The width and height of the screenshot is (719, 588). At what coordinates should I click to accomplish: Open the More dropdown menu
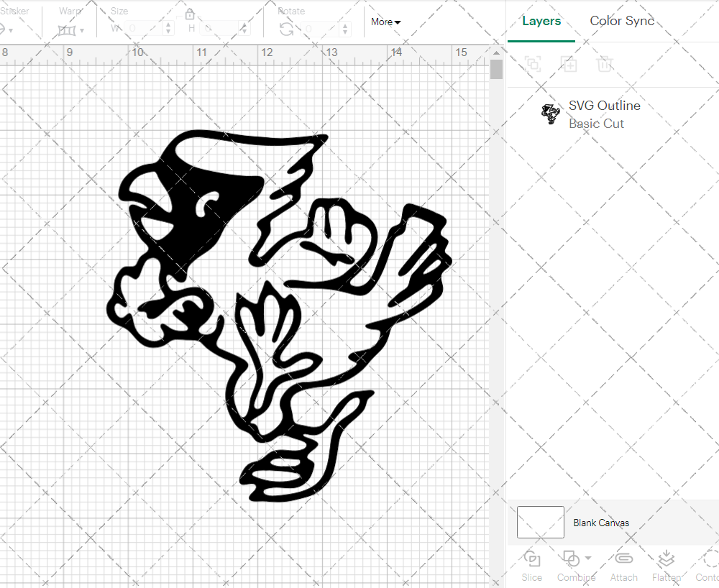(385, 22)
